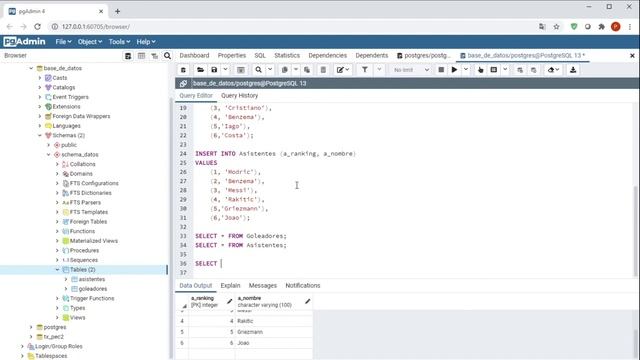Click the Filter funnel icon
Viewport: 640px width, 360px height.
364,70
